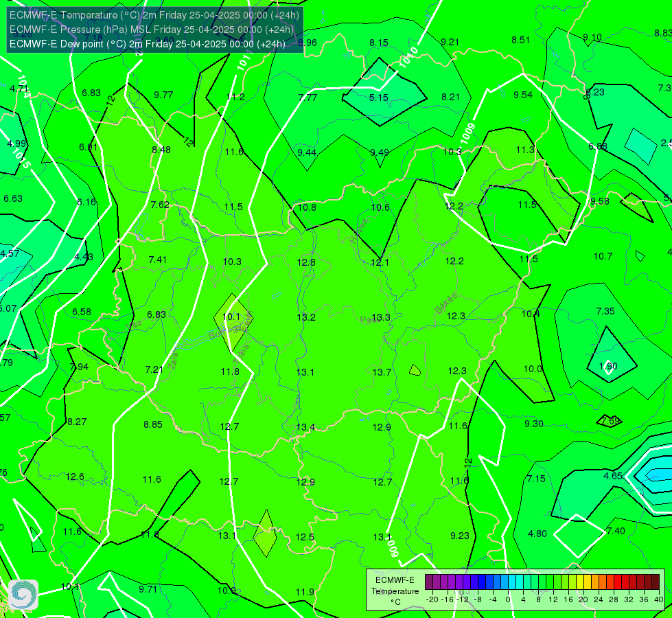Click the ECMWF-E Temperature °C legend label
Image resolution: width=672 pixels, height=618 pixels.
coord(395,591)
